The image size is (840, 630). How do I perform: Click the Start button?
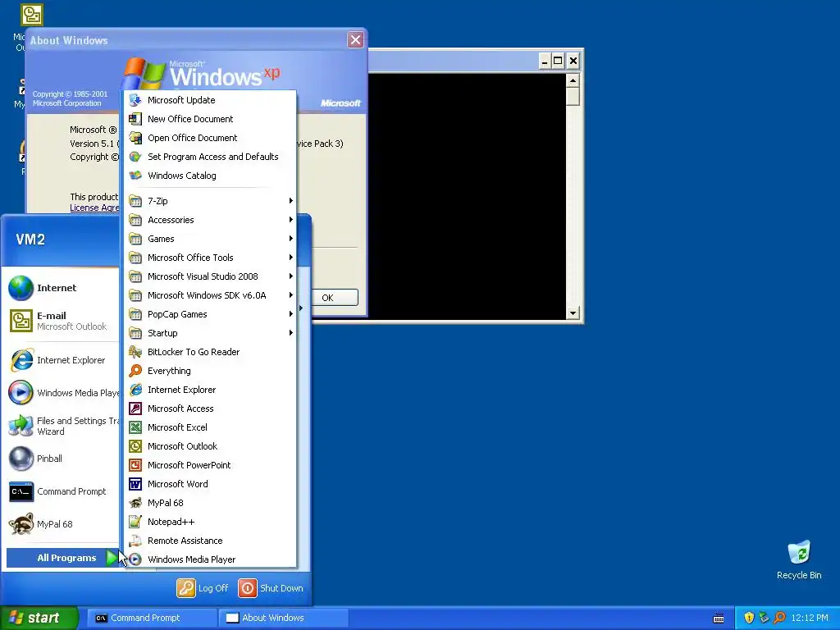coord(39,618)
